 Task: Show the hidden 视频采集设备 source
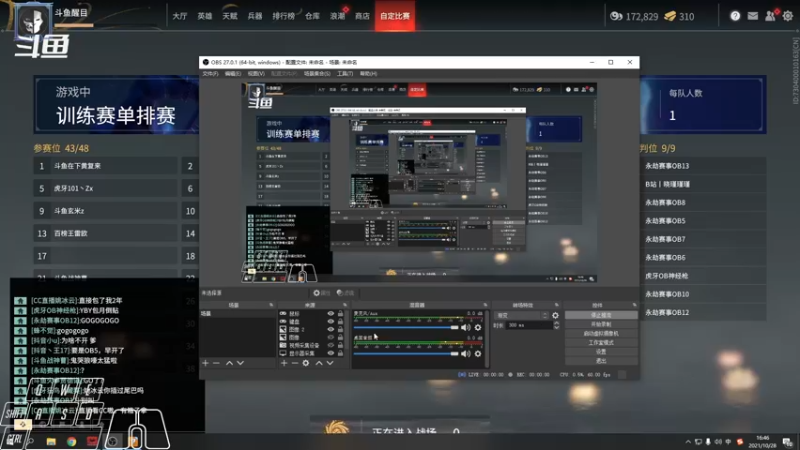point(331,345)
